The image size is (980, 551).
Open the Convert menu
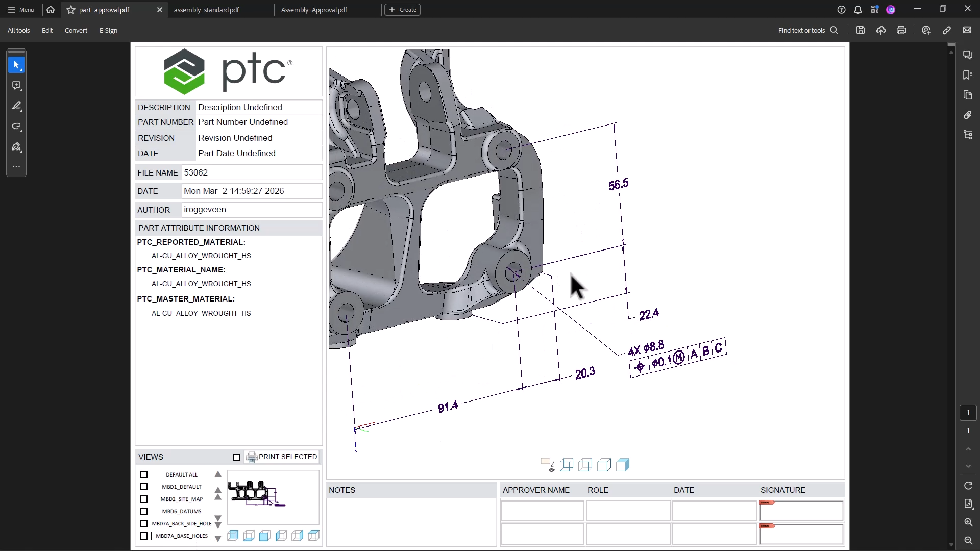pos(76,30)
